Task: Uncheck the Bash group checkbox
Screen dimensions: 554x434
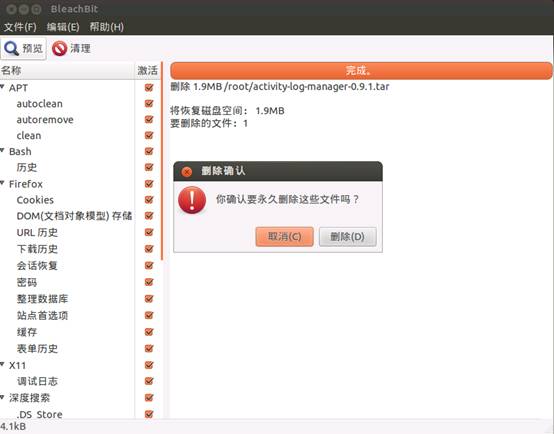Action: pos(149,151)
